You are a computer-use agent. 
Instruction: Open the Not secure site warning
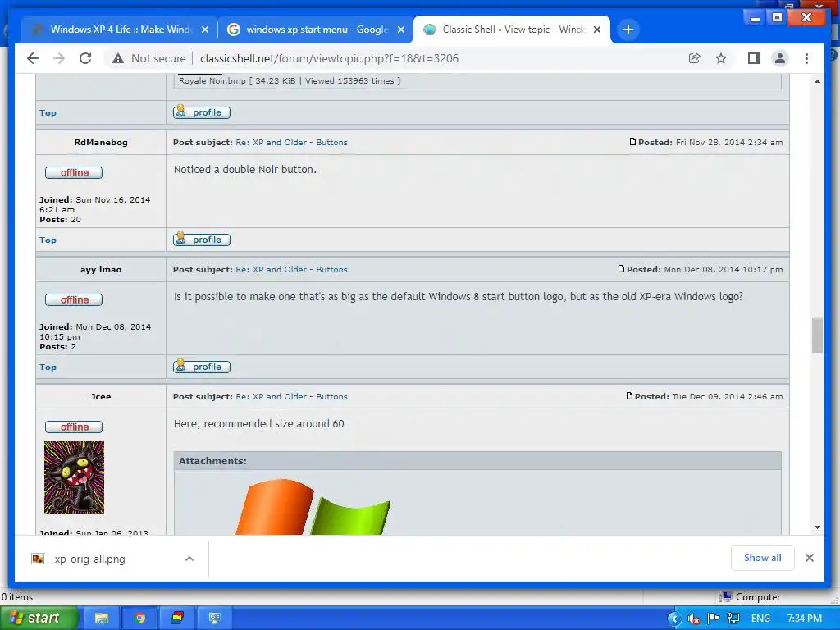coord(149,58)
